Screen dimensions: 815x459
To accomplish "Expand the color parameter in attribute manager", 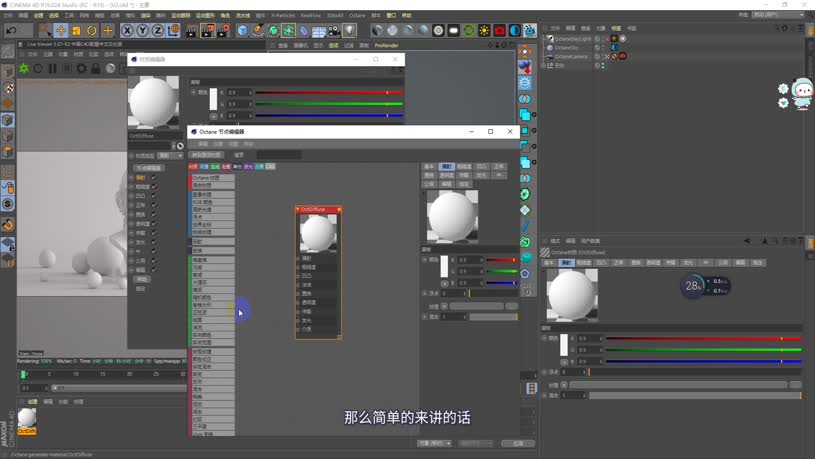I will [544, 338].
